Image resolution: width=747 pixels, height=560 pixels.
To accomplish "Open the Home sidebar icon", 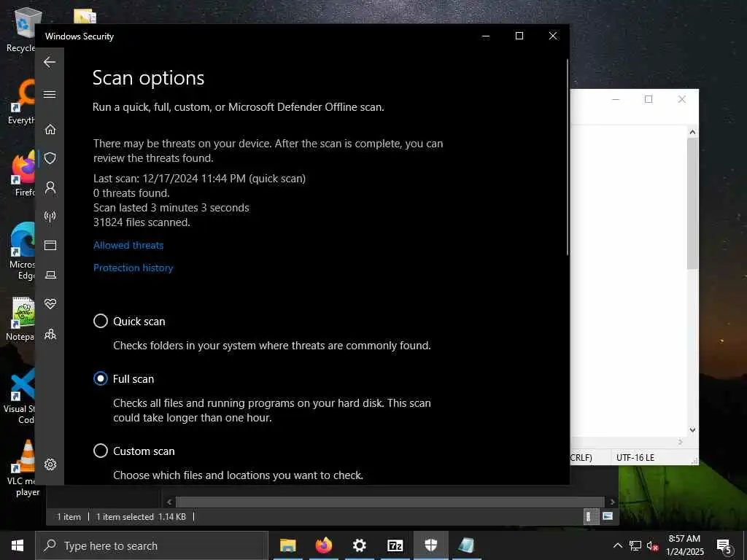I will coord(50,129).
